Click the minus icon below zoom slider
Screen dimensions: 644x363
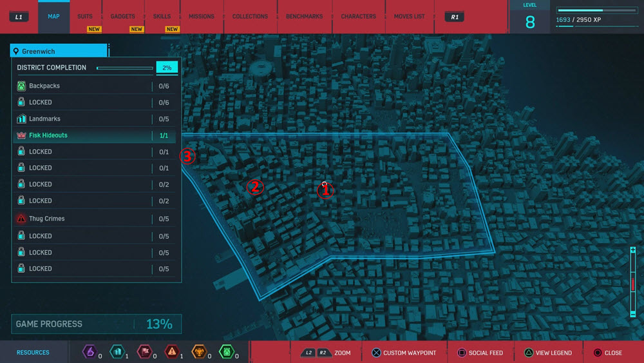click(x=633, y=314)
